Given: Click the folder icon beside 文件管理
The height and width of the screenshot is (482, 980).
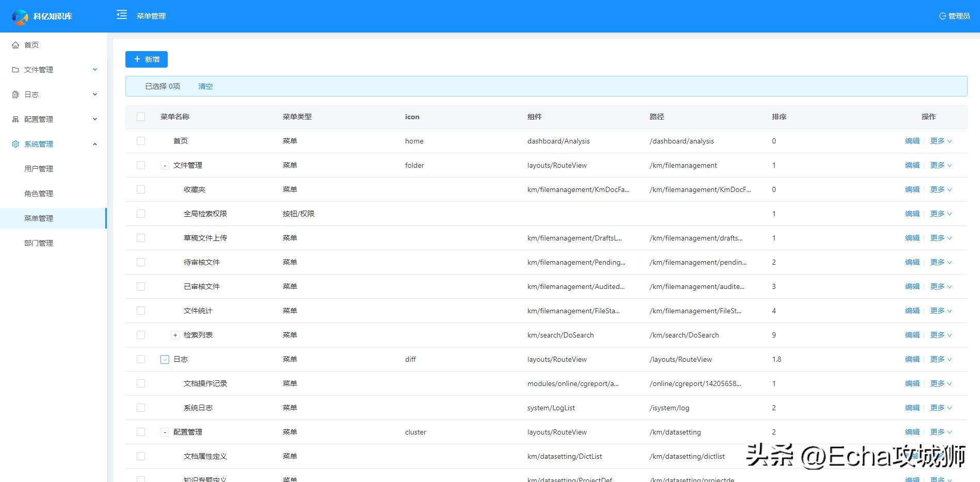Looking at the screenshot, I should pyautogui.click(x=15, y=70).
